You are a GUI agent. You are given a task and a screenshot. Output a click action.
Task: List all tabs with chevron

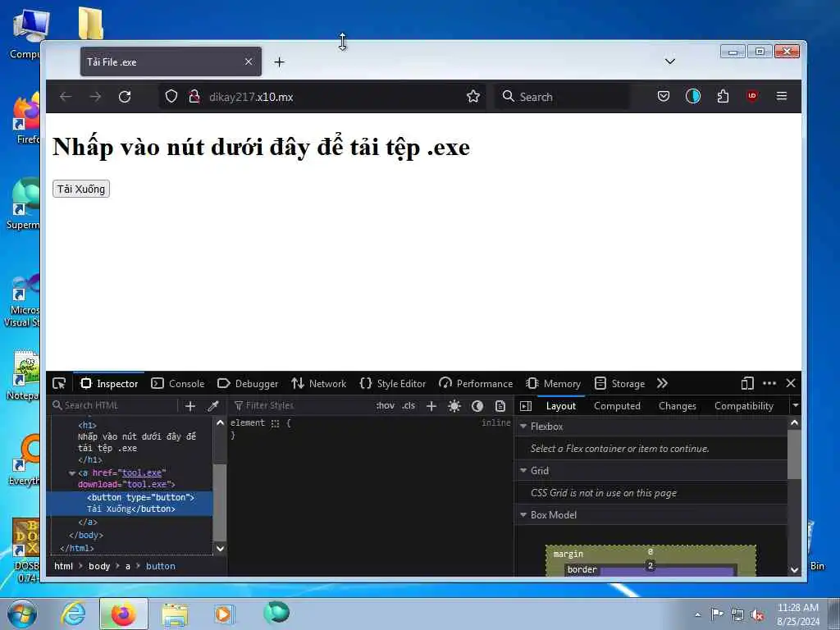669,62
